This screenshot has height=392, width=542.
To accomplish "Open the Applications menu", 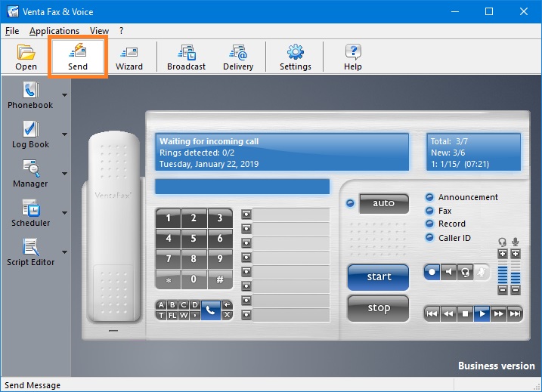I will (x=54, y=31).
